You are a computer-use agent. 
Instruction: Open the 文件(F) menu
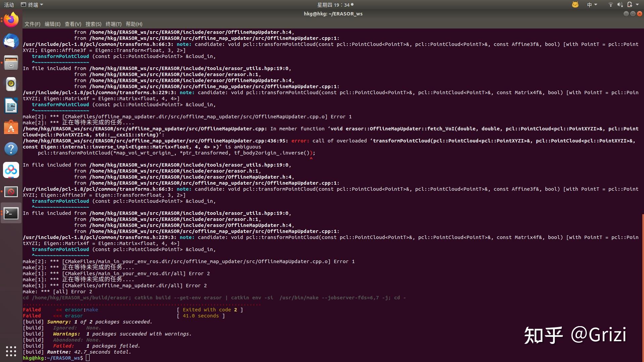tap(32, 24)
